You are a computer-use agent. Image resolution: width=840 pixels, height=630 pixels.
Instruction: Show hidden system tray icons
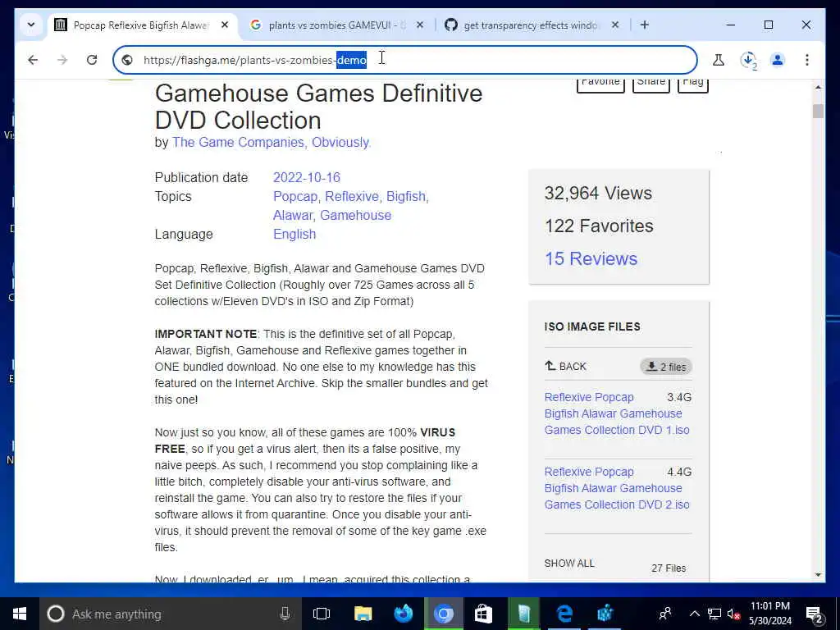click(x=694, y=614)
